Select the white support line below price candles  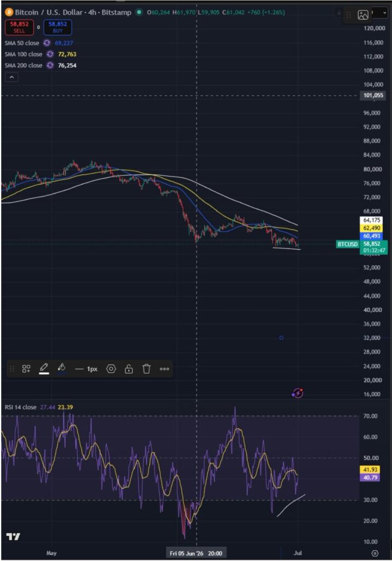[286, 248]
